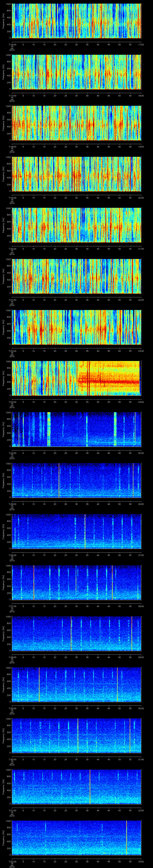
Task: Click the "7:29:00" start time label
Action: click(x=12, y=708)
